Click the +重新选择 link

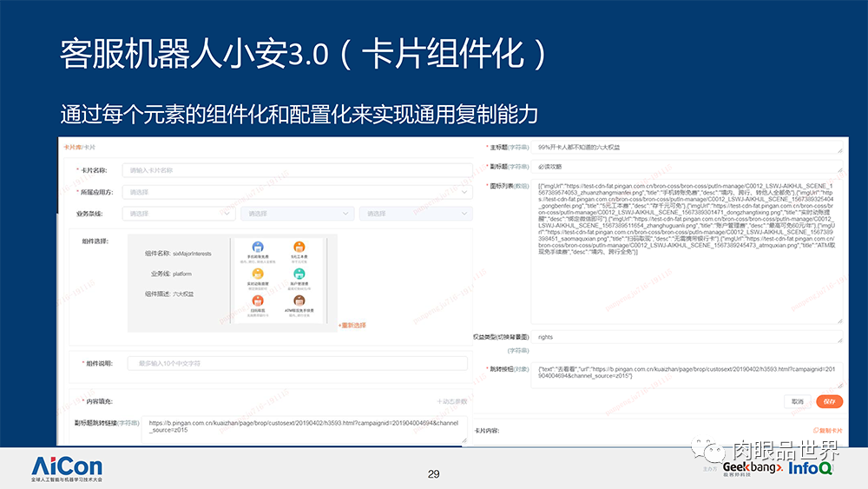point(352,325)
